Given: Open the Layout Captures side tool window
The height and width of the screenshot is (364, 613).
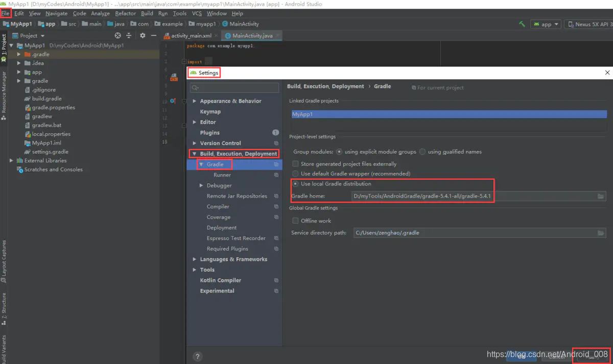Looking at the screenshot, I should pyautogui.click(x=4, y=261).
